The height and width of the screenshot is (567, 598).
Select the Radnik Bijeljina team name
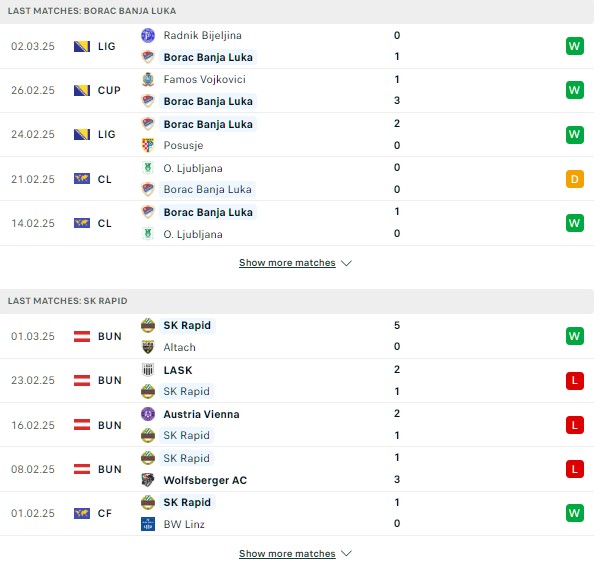pos(203,35)
